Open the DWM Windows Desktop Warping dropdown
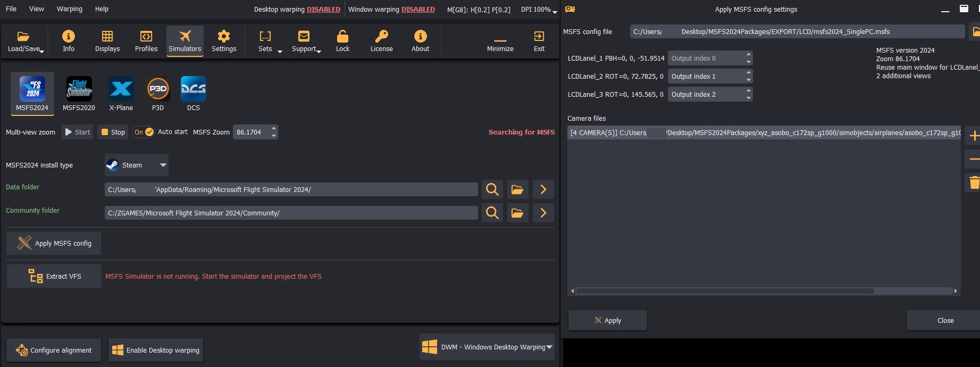Viewport: 980px width, 367px height. (x=487, y=347)
